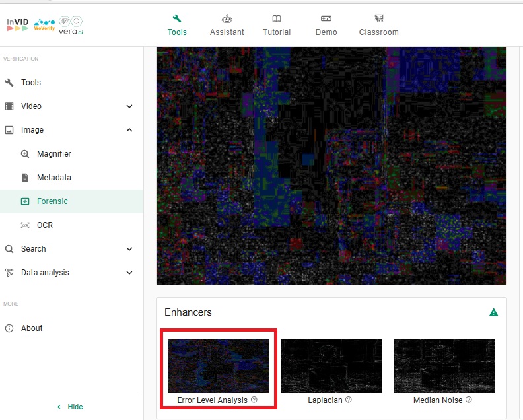This screenshot has width=523, height=420.
Task: Click the help icon next to Laplacian
Action: coord(349,400)
